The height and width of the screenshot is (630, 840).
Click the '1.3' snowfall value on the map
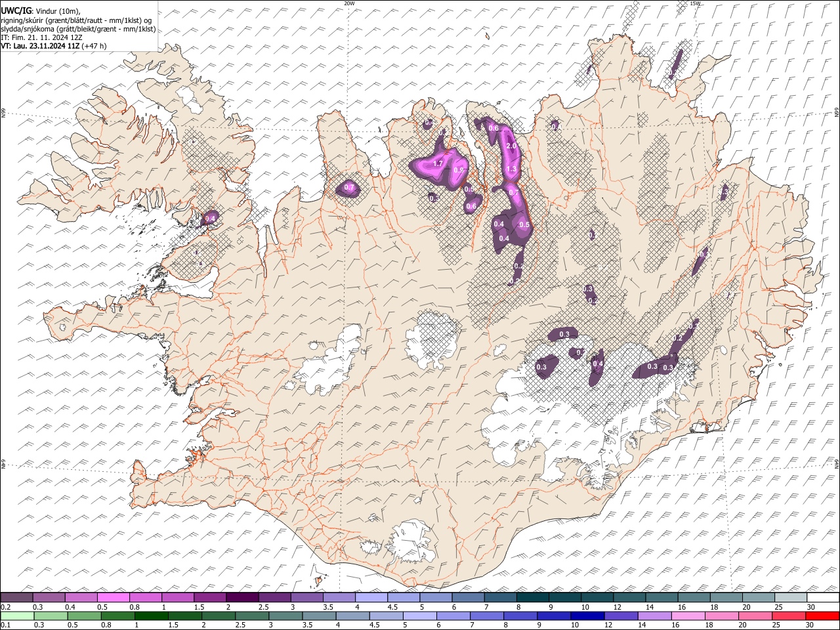[x=513, y=169]
